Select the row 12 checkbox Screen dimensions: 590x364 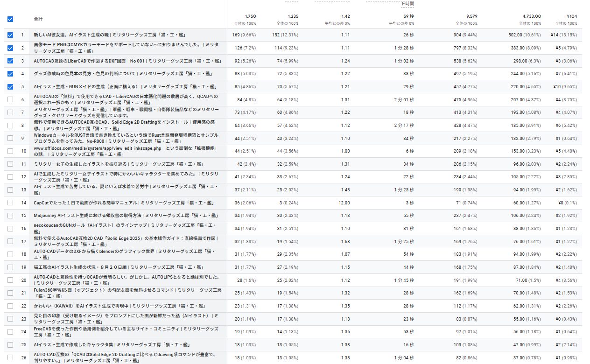(10, 177)
